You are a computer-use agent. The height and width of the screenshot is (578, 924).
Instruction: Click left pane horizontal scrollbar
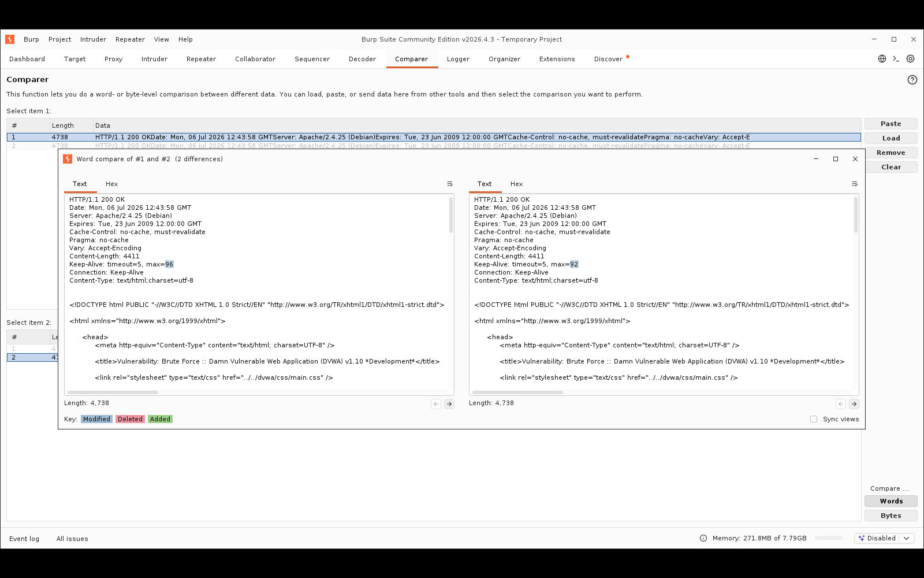tap(113, 392)
